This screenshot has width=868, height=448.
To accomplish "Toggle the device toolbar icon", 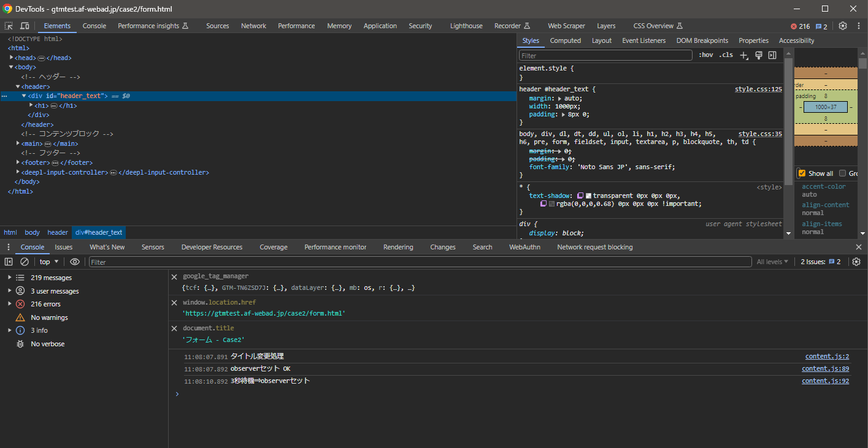I will tap(25, 26).
